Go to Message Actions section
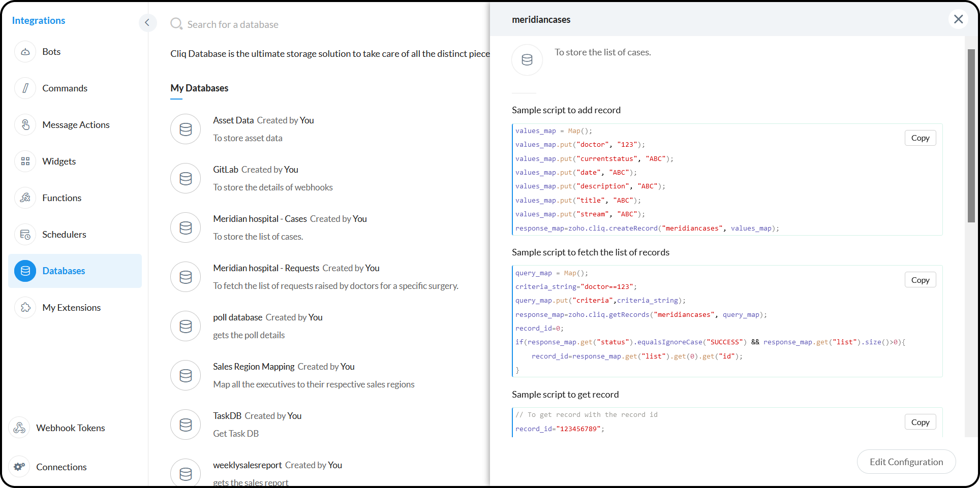980x488 pixels. (75, 125)
